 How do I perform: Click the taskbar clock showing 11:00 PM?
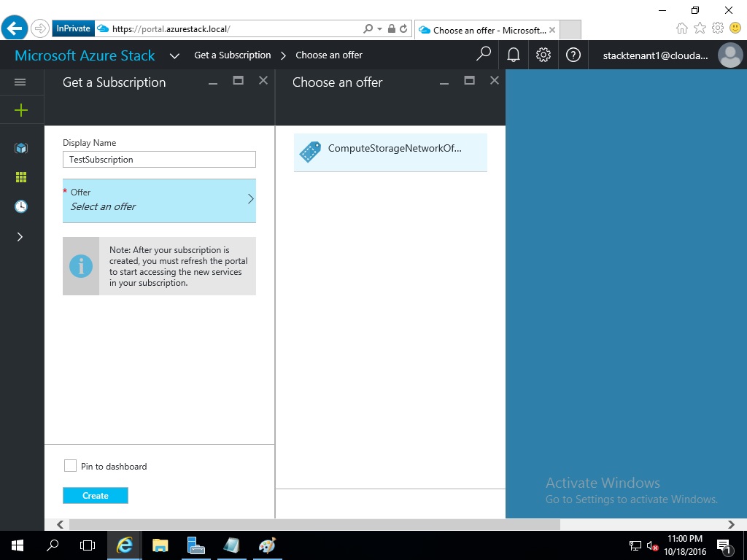[684, 539]
